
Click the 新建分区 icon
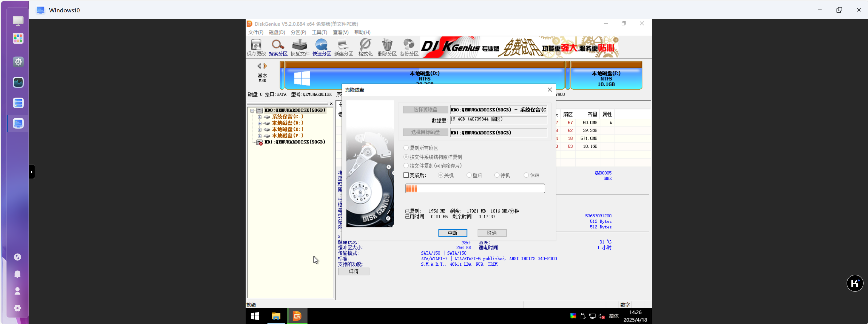coord(343,47)
